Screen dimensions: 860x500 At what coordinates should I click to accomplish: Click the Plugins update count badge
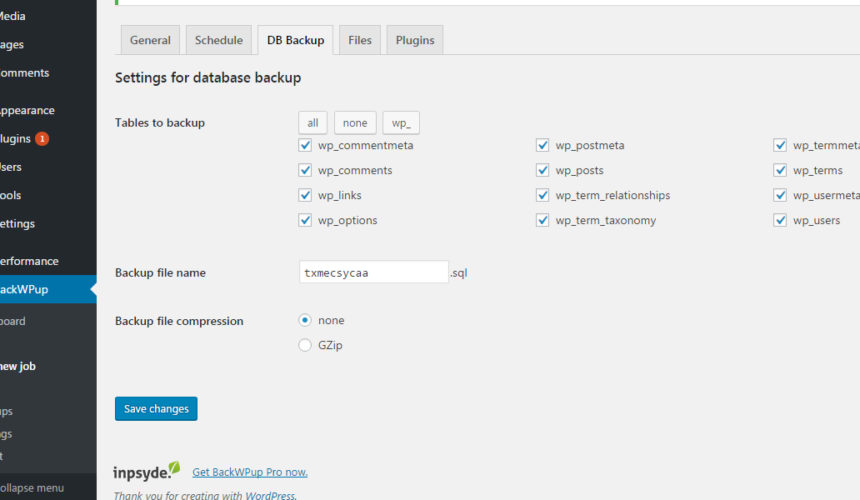point(42,139)
